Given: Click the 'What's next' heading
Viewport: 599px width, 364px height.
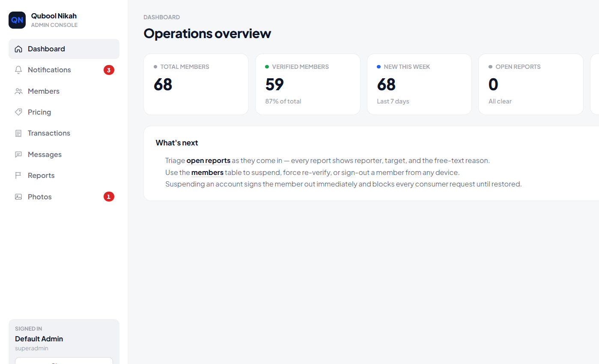Looking at the screenshot, I should pos(177,143).
